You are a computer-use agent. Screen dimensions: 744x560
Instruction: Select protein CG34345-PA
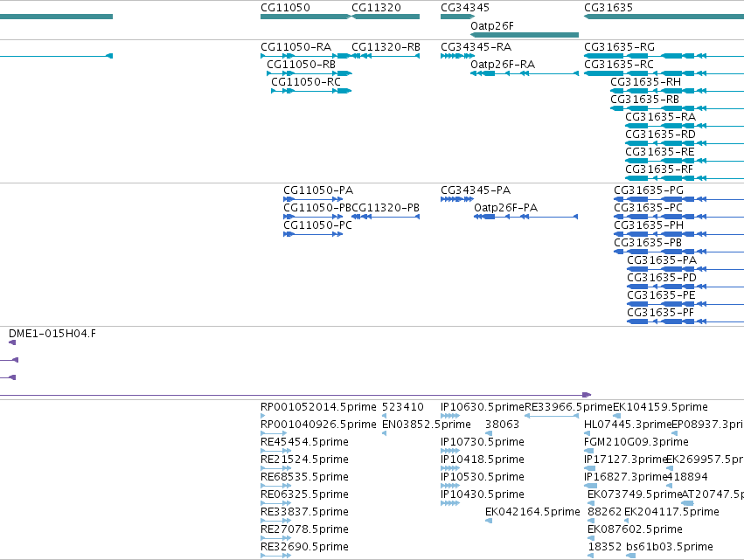pos(476,190)
